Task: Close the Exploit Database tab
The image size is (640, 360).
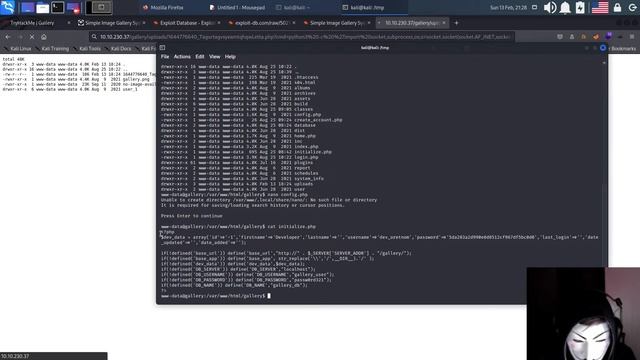Action: (x=219, y=23)
